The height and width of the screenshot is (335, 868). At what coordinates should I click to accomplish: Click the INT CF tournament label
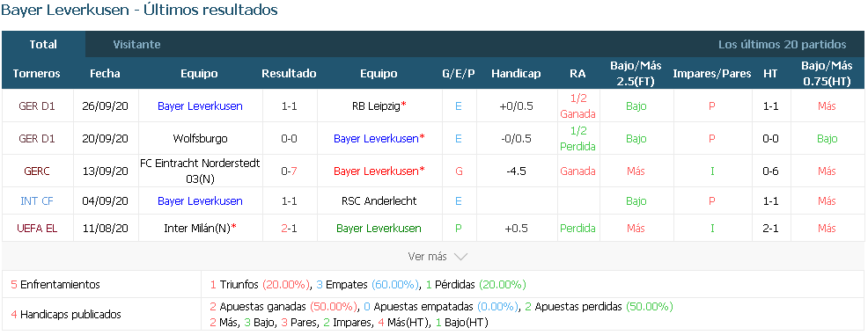pyautogui.click(x=37, y=200)
